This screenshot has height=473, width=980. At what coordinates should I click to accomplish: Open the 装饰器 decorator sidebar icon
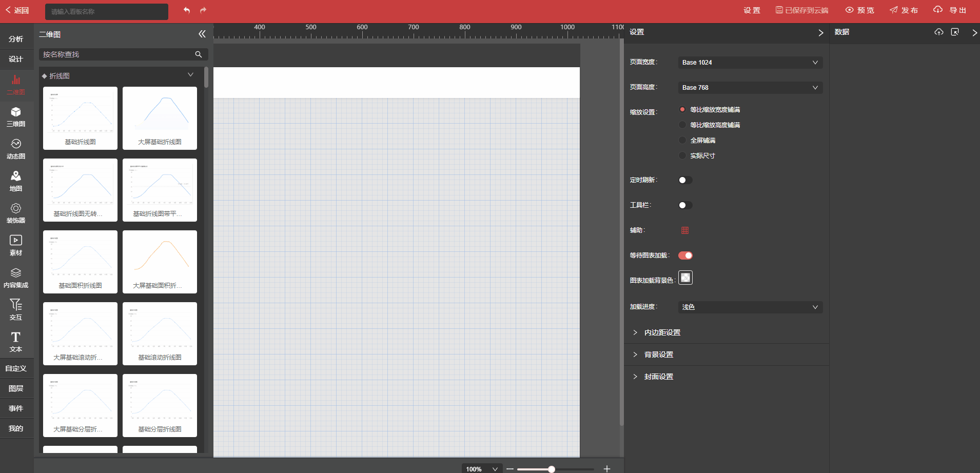[x=16, y=213]
